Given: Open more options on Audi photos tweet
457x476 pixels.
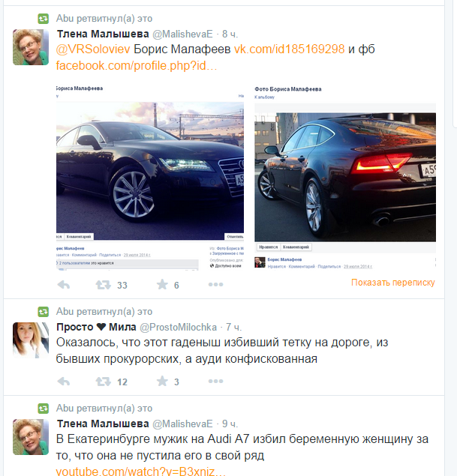Looking at the screenshot, I should 215,284.
